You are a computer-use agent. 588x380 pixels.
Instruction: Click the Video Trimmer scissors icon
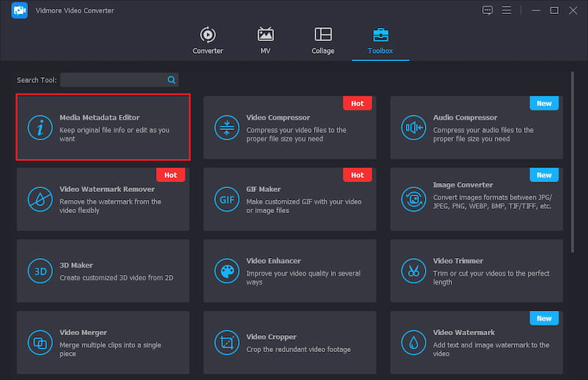click(x=413, y=270)
